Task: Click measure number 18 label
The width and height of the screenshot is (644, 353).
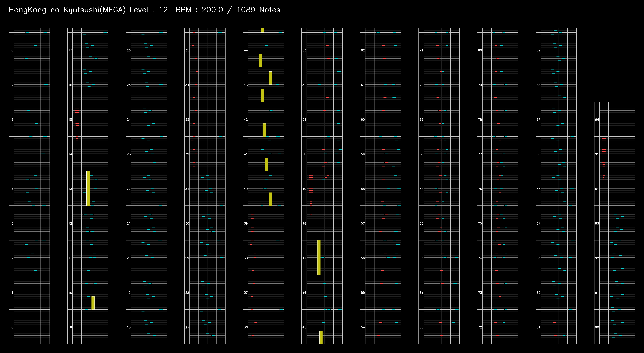Action: tap(129, 327)
